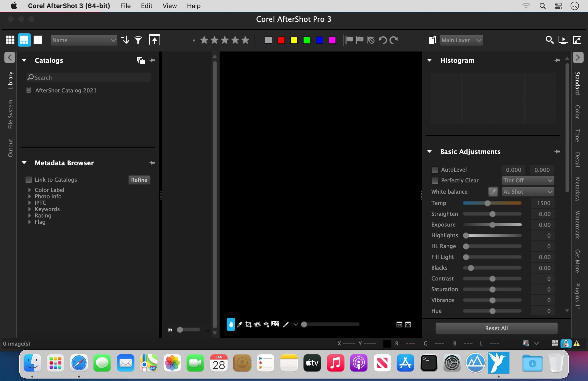Open the Name sort dropdown

[x=84, y=40]
